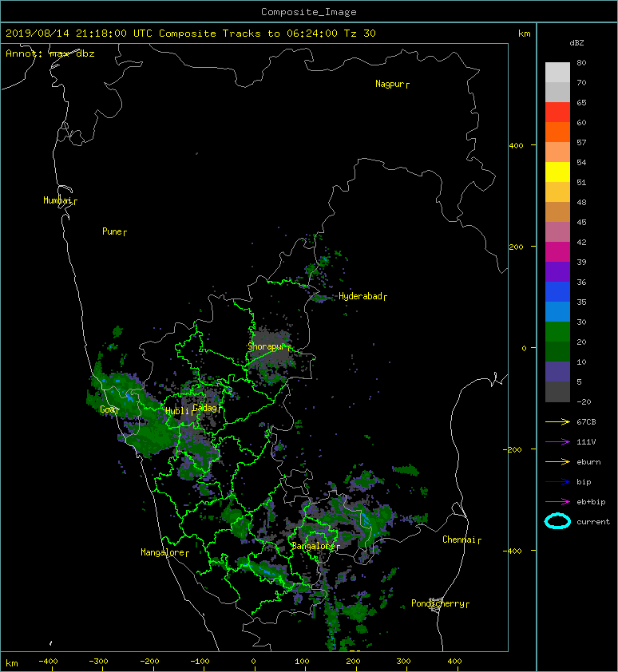Click the yellow 67CB arrow legend icon

coord(557,422)
